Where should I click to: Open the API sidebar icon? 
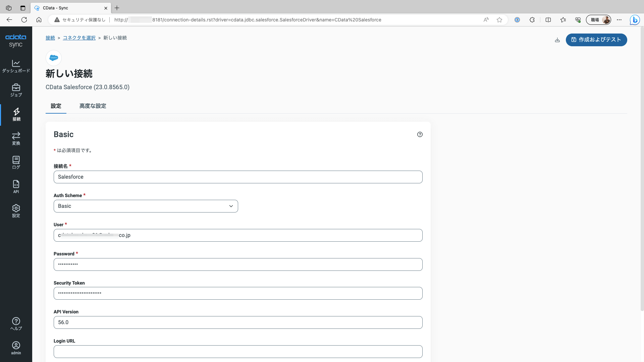point(16,187)
